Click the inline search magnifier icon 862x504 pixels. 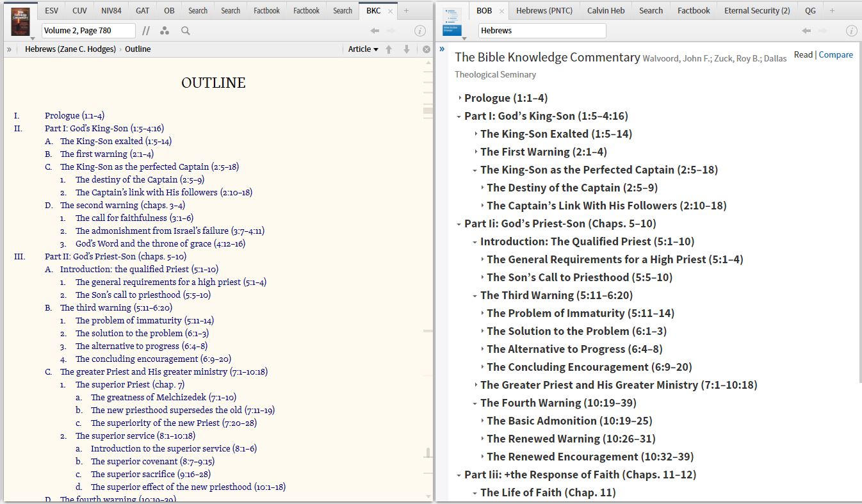[185, 31]
